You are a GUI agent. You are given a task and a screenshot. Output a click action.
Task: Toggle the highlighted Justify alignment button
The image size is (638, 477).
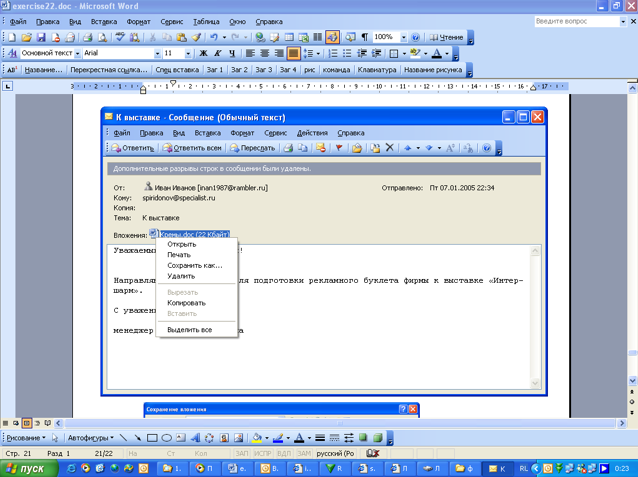coord(293,53)
